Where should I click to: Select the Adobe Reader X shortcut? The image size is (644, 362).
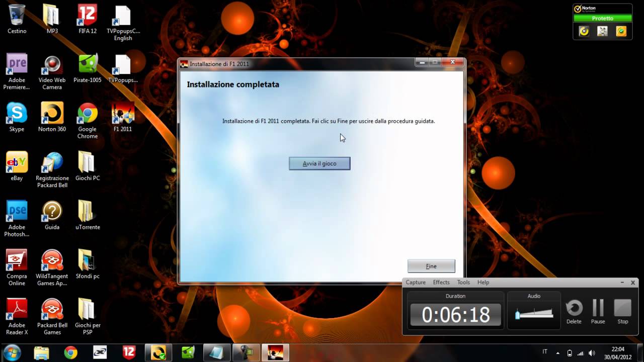click(x=17, y=317)
